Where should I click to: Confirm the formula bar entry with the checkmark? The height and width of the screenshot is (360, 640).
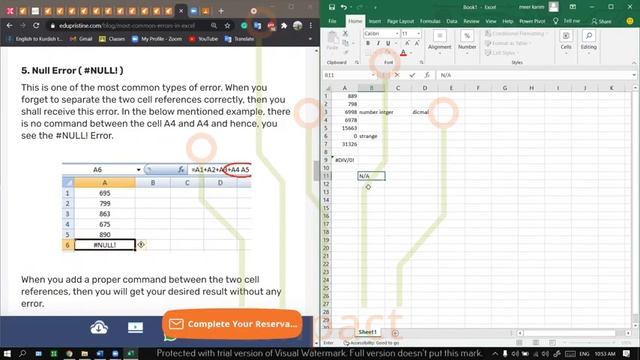coord(412,75)
